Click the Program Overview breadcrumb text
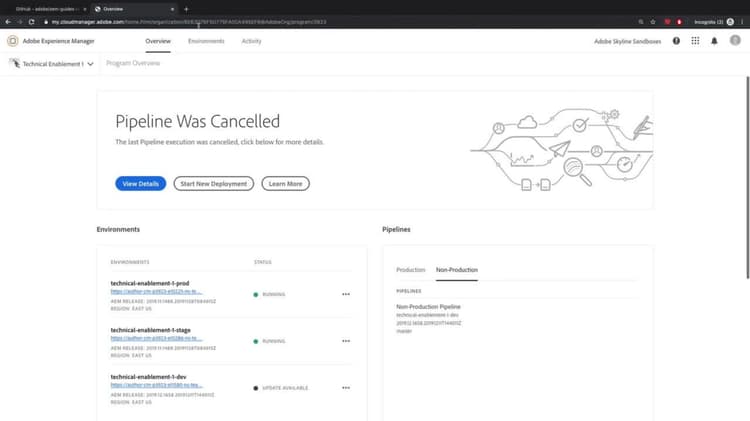Screen dimensions: 750x421 click(133, 63)
